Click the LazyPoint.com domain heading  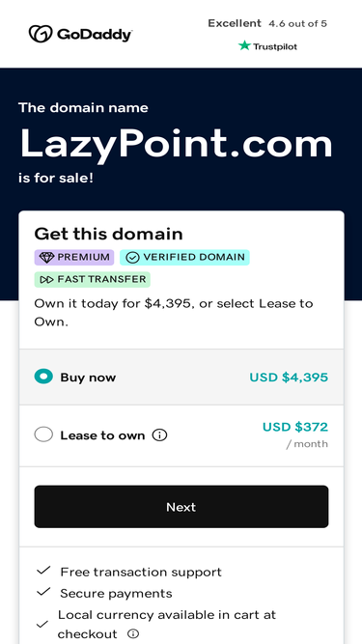[x=176, y=144]
